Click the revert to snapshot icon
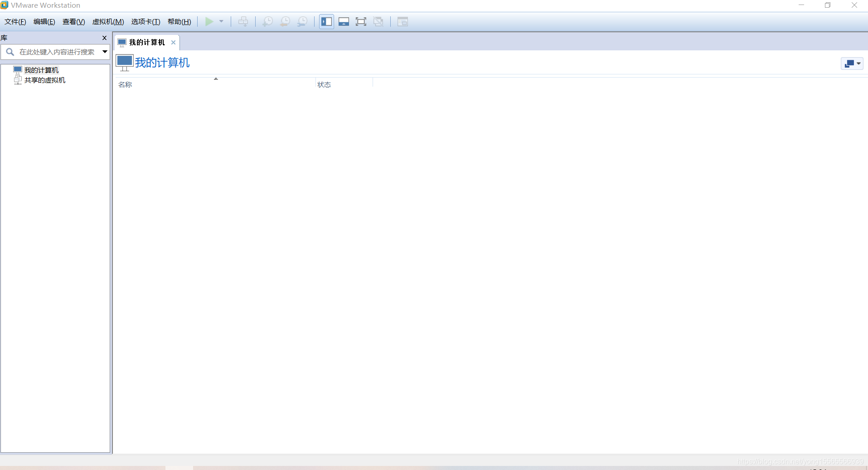 point(285,22)
